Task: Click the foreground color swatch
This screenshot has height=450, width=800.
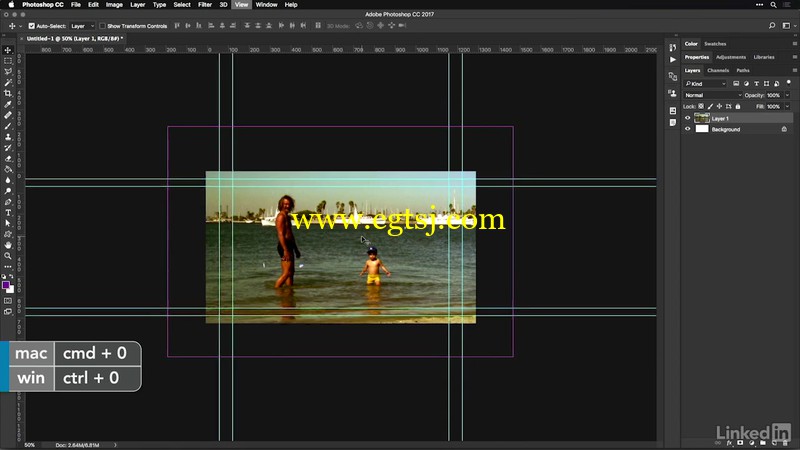Action: click(x=5, y=285)
